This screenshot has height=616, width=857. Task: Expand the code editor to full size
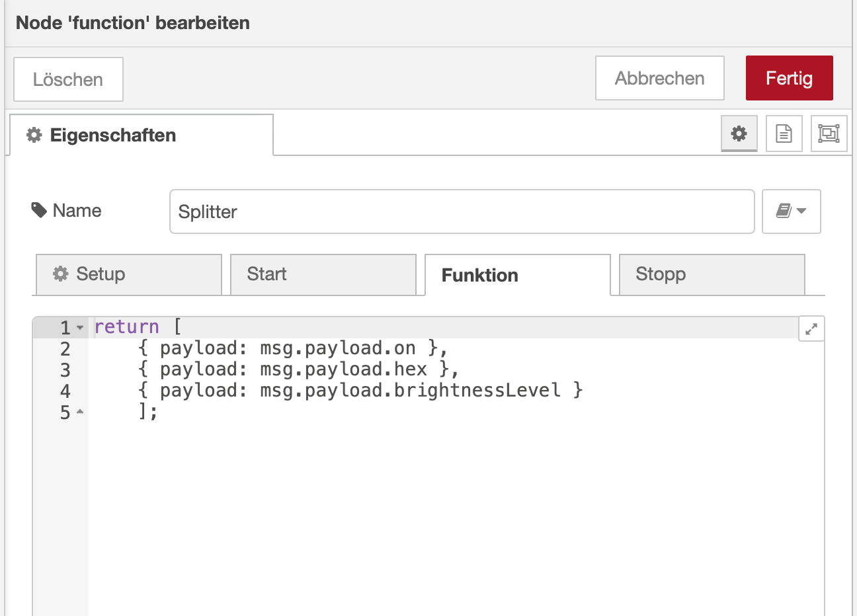point(811,328)
